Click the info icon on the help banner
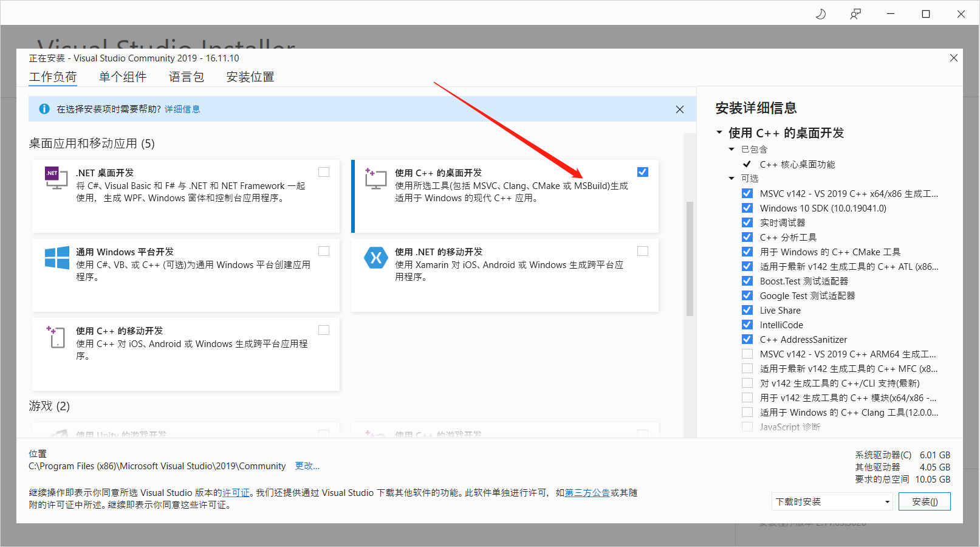This screenshot has width=980, height=547. click(x=43, y=109)
